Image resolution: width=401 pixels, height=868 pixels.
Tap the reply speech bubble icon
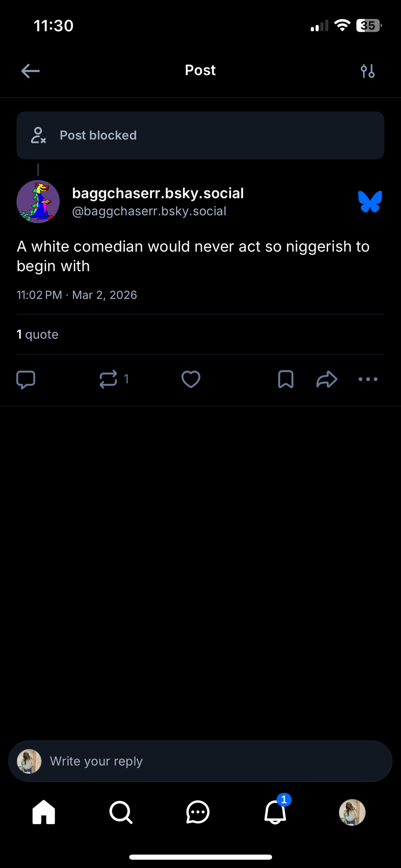pyautogui.click(x=26, y=379)
